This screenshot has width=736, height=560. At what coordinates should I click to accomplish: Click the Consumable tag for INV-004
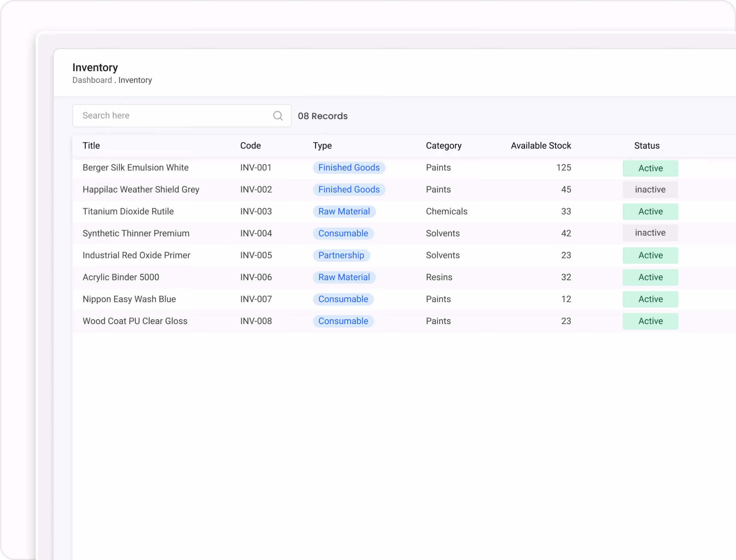343,233
